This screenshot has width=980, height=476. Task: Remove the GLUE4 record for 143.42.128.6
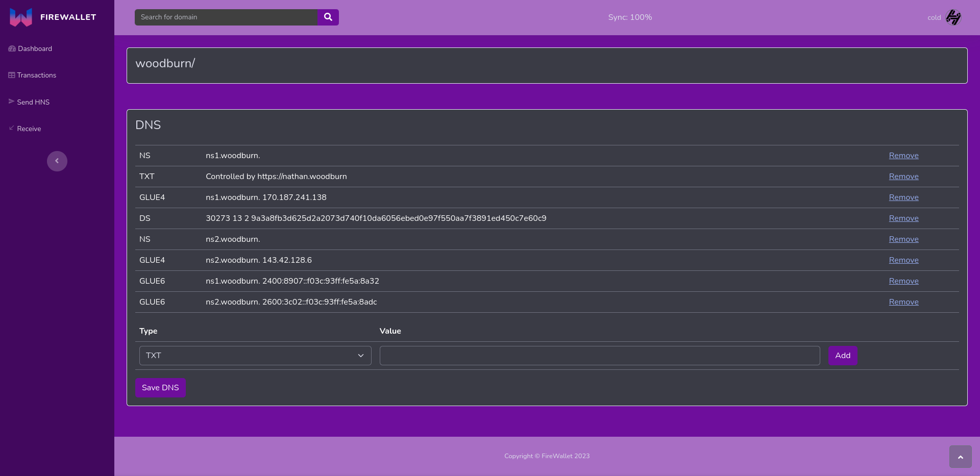903,260
